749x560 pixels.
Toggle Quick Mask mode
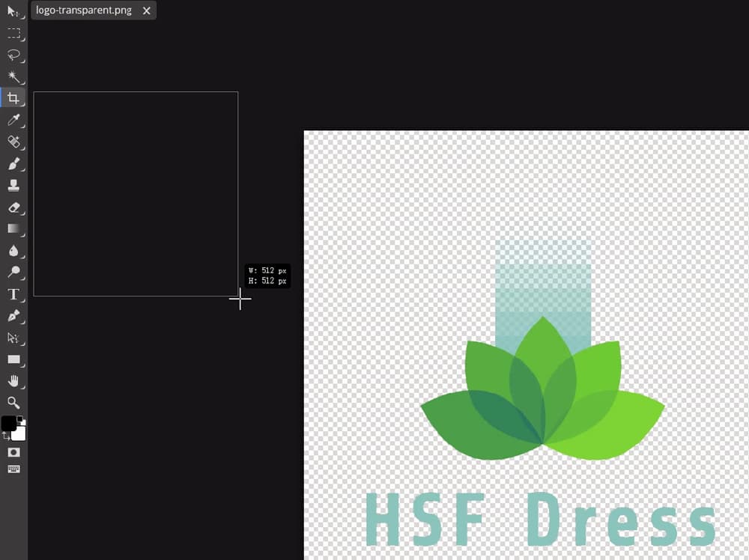[13, 452]
